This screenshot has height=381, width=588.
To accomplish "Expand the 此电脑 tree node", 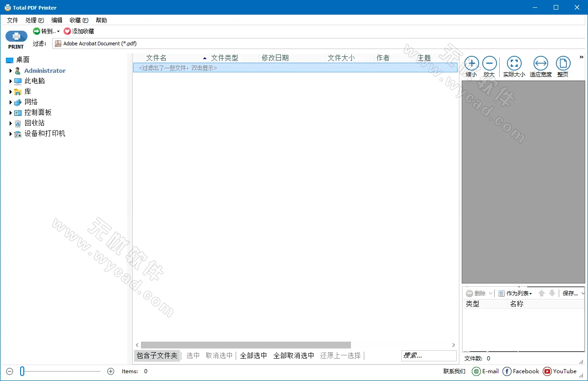I will [x=10, y=81].
